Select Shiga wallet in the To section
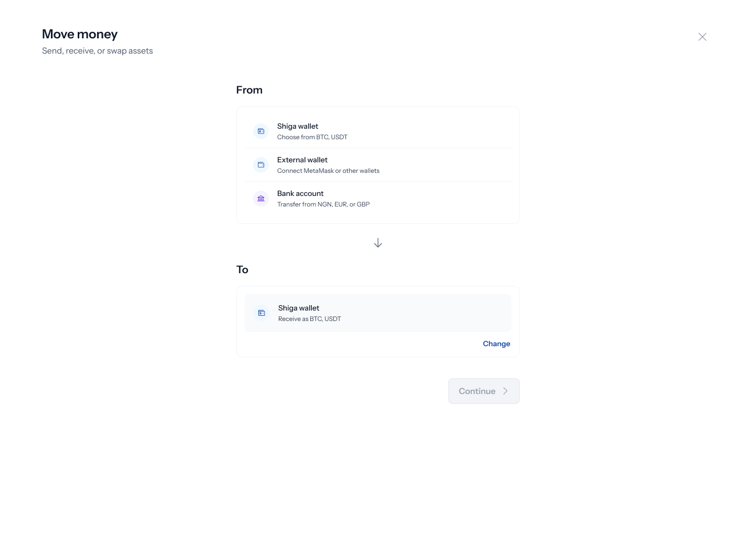The image size is (756, 538). click(x=378, y=313)
